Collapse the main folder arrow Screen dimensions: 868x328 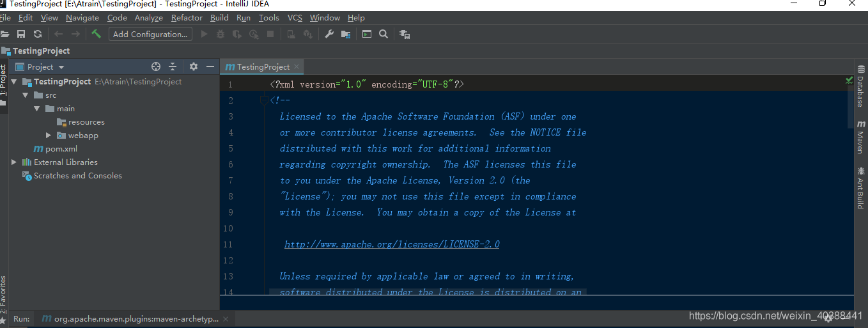coord(37,109)
